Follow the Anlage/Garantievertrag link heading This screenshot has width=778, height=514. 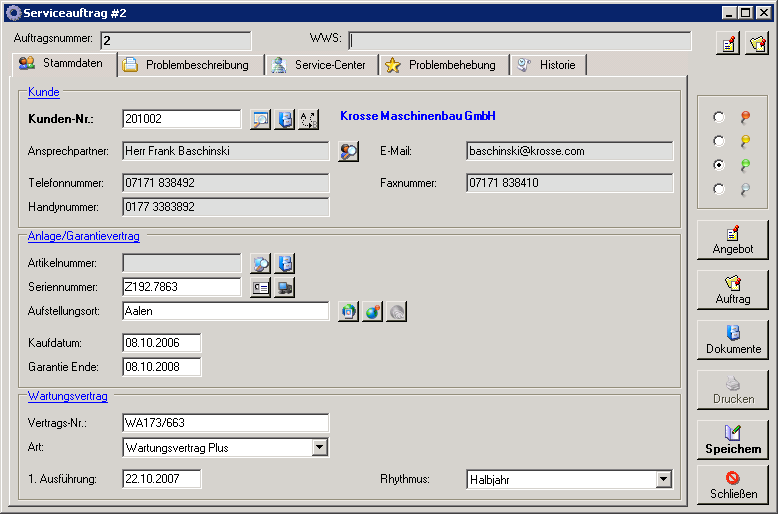(x=83, y=236)
